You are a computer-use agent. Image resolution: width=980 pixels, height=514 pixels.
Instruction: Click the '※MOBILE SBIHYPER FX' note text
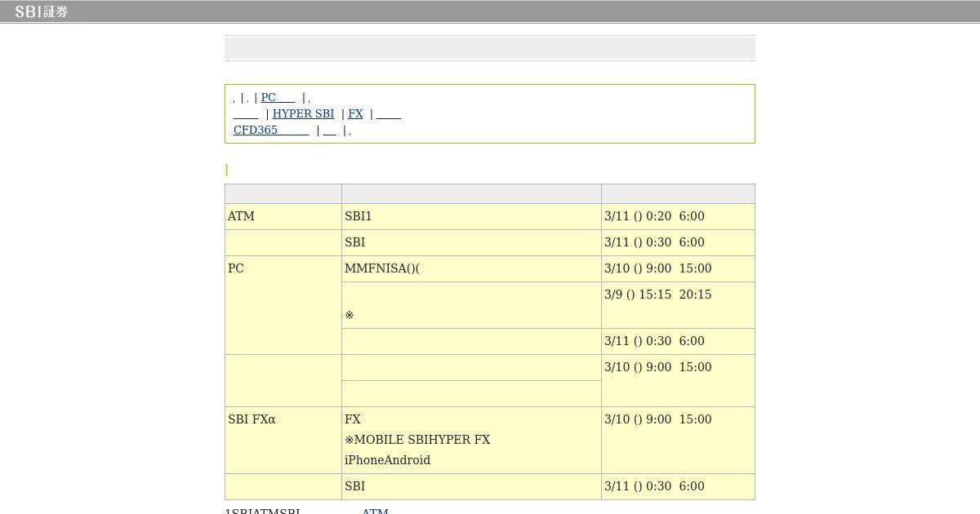417,440
